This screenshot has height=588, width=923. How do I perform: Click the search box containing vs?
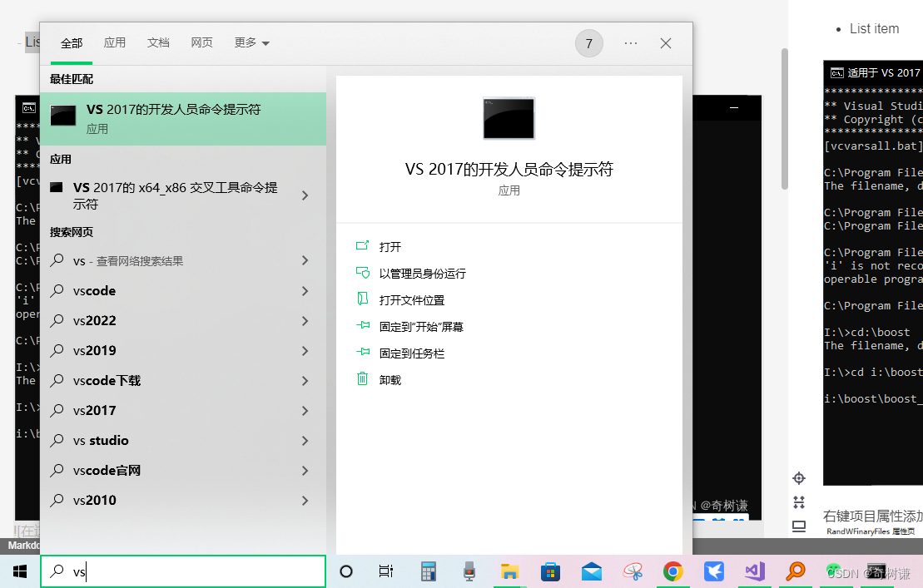tap(183, 571)
